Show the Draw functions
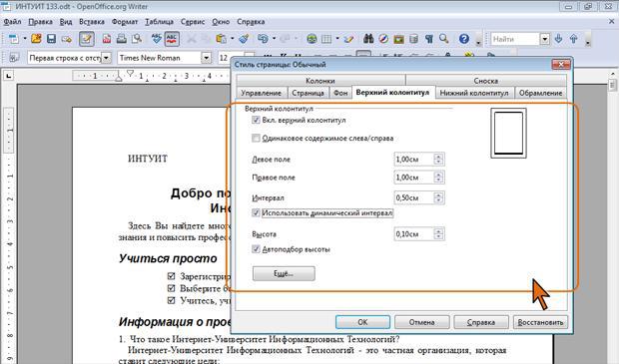Viewport: 619px width, 364px height. click(348, 39)
